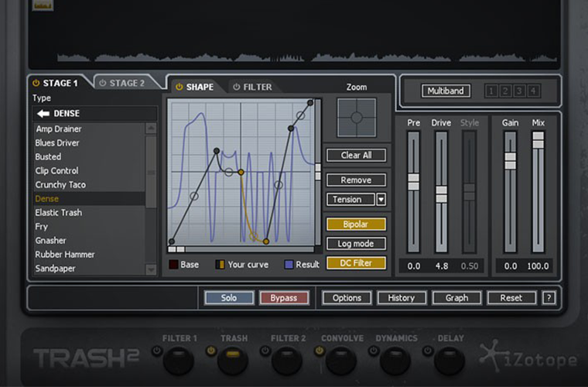The image size is (588, 387).
Task: Select the Gnasher preset
Action: pyautogui.click(x=89, y=241)
